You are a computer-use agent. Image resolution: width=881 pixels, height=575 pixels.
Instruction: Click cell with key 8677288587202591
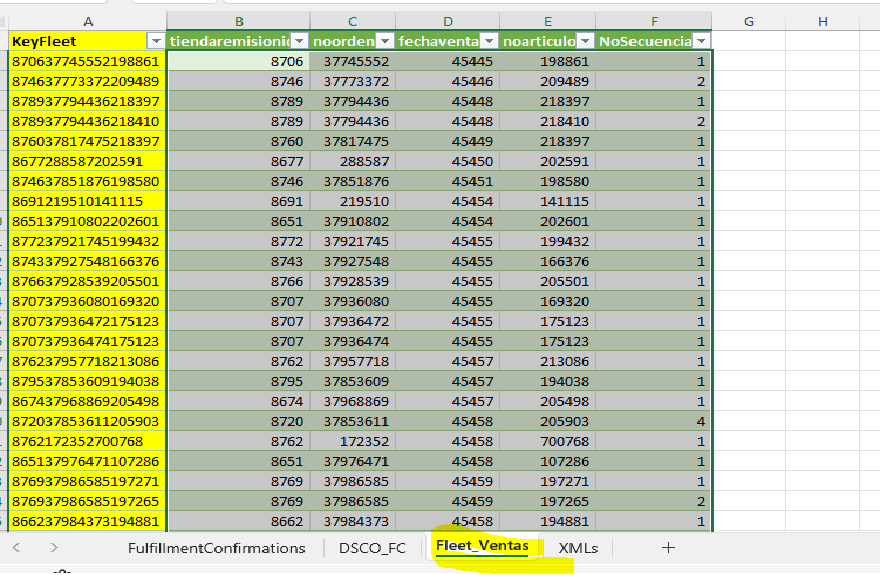coord(88,161)
